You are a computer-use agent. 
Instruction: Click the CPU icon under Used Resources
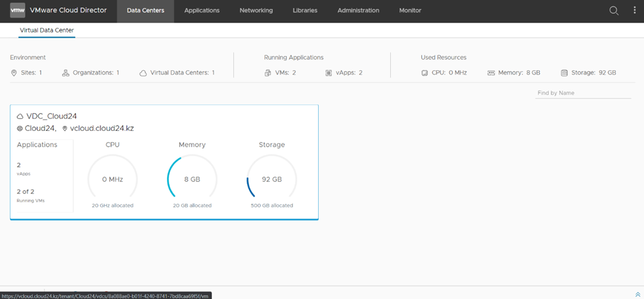[x=424, y=73]
